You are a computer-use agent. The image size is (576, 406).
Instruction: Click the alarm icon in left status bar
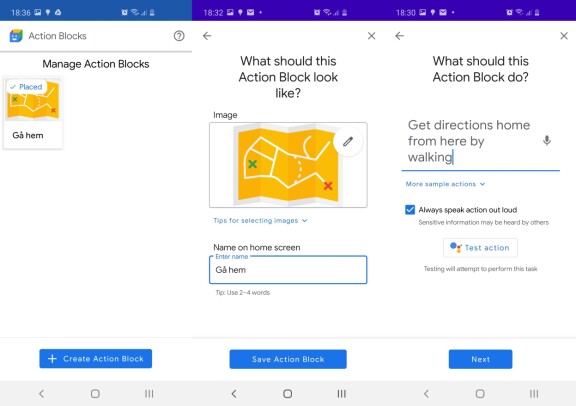tap(124, 12)
